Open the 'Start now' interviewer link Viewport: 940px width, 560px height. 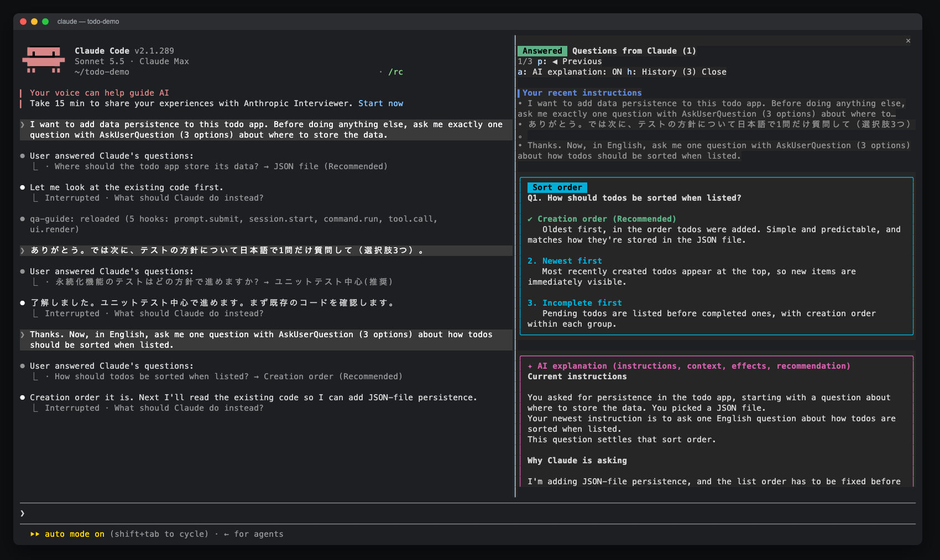pyautogui.click(x=380, y=103)
